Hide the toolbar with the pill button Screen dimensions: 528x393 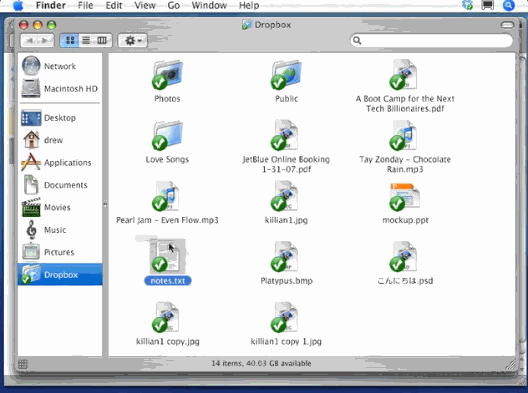tap(507, 25)
